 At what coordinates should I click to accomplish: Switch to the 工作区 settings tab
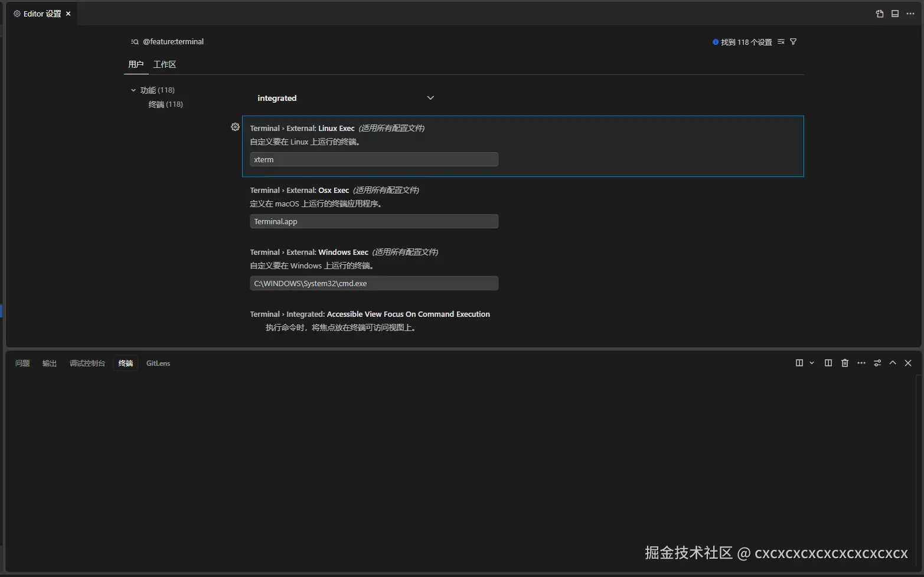click(x=165, y=64)
